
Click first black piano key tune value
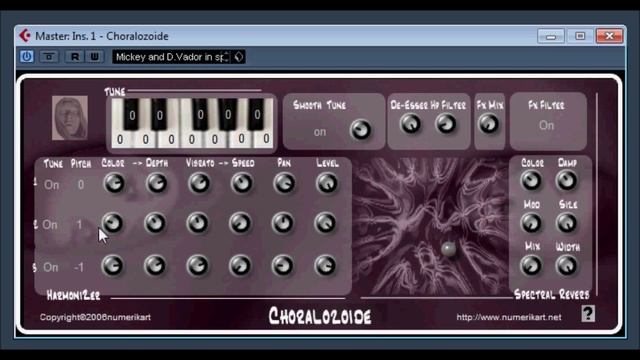click(132, 116)
